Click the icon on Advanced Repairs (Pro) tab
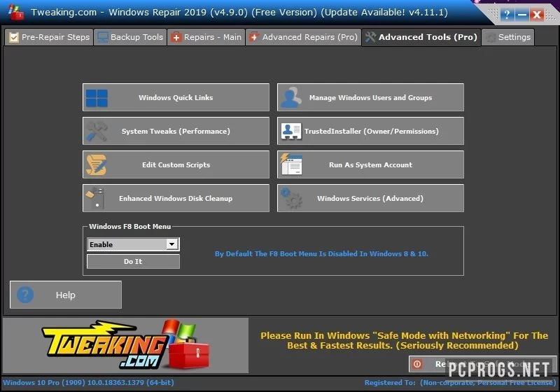The width and height of the screenshot is (560, 392). [254, 37]
